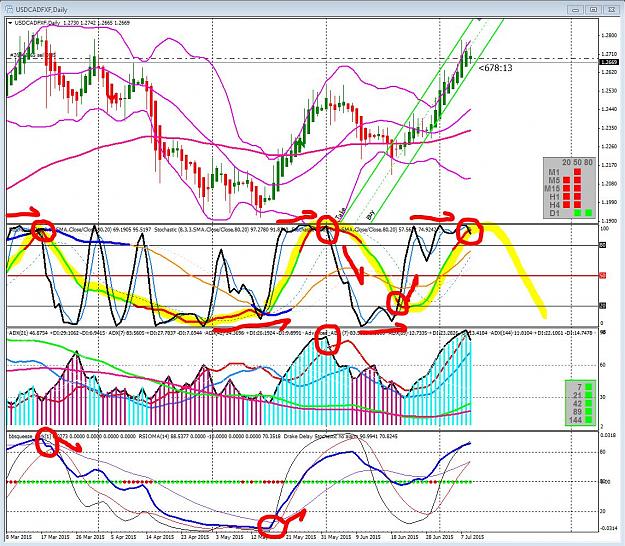The width and height of the screenshot is (625, 546).
Task: Click the 1.2530 price level on right axis
Action: click(x=609, y=91)
